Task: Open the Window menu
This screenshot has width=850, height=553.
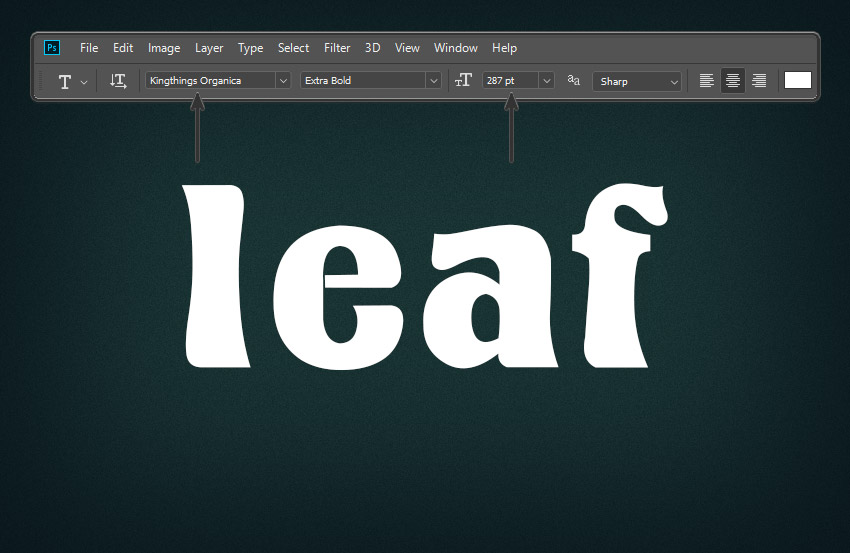Action: 455,48
